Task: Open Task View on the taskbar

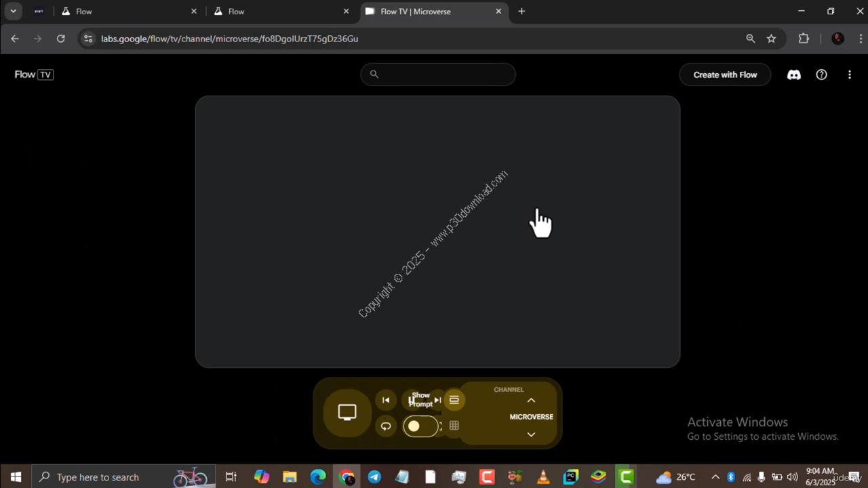Action: coord(231,477)
